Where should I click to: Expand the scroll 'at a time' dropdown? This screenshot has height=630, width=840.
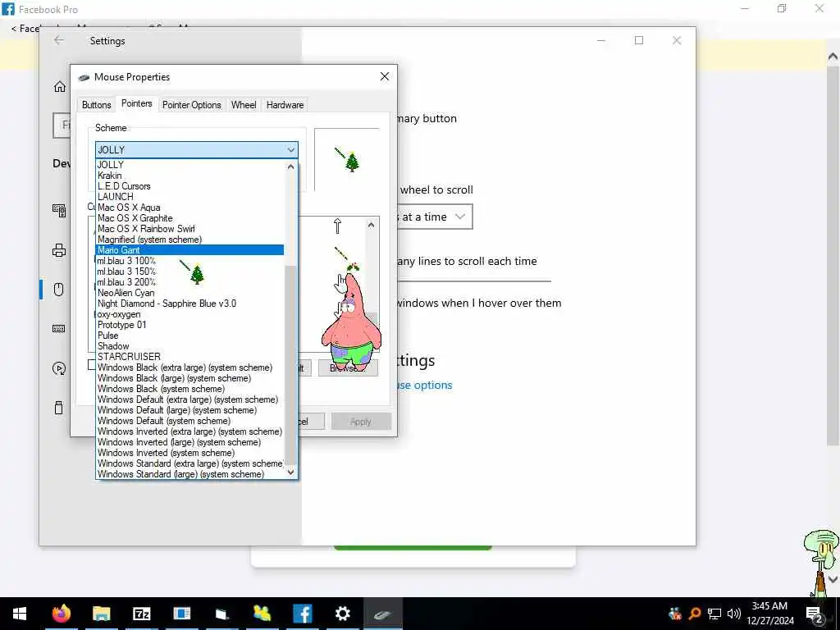[x=435, y=217]
